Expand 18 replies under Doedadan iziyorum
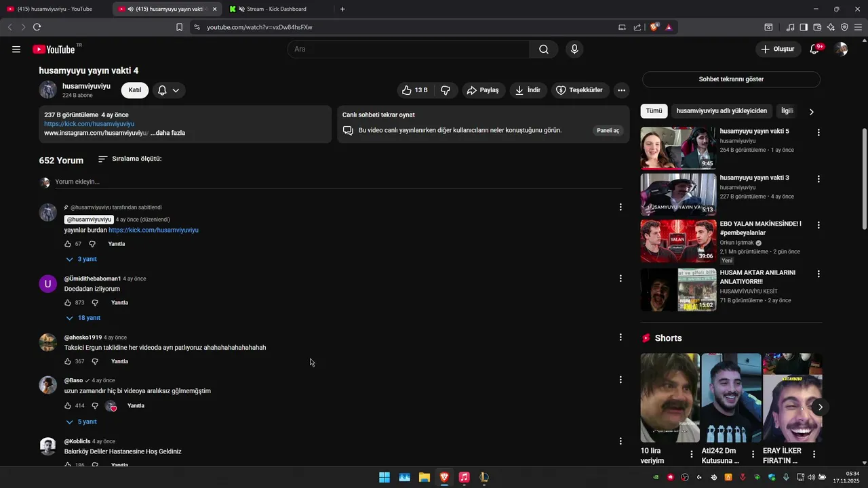868x488 pixels. pos(83,318)
